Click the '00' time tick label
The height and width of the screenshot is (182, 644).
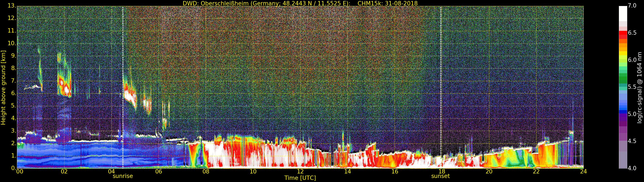point(20,171)
